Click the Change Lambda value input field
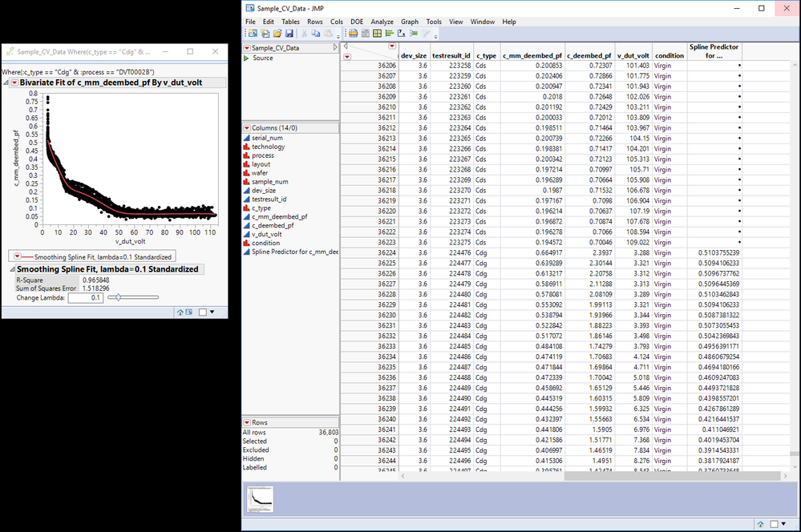Screen dimensions: 801x532 click(86, 298)
